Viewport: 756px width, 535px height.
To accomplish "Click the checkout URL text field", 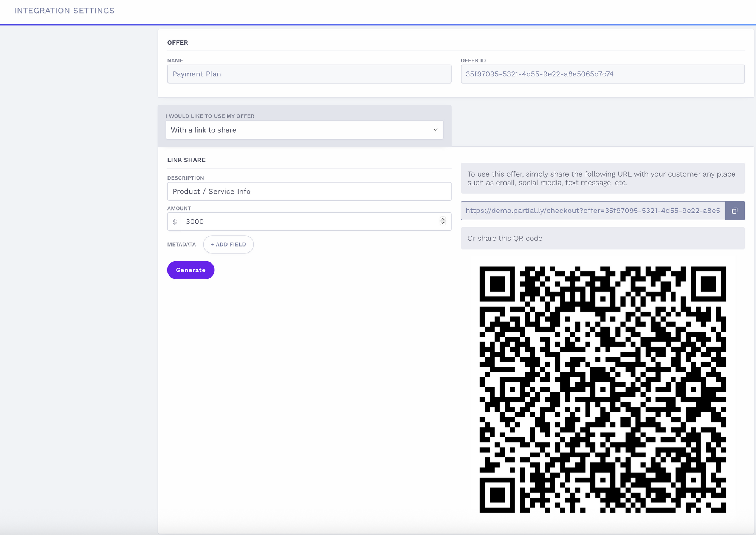I will 593,211.
